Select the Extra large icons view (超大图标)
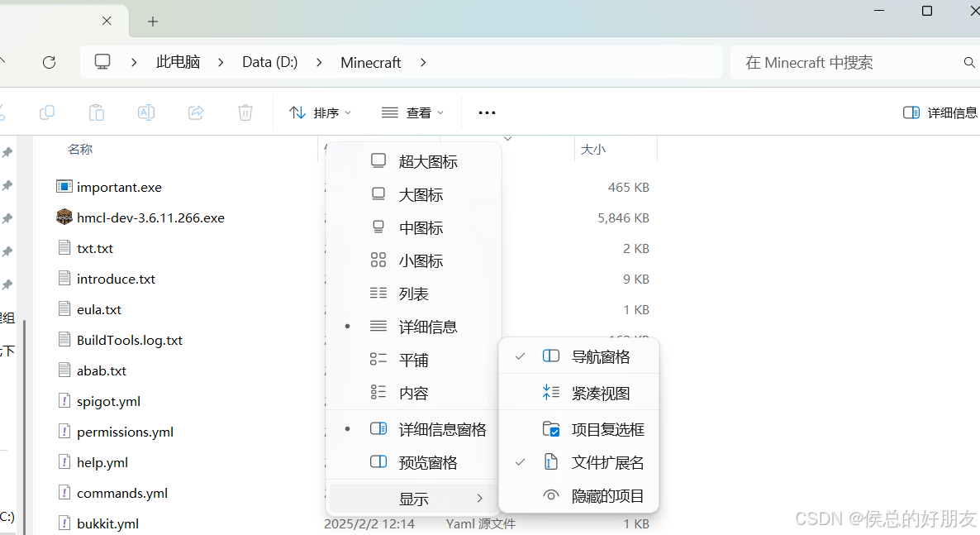 pyautogui.click(x=413, y=161)
